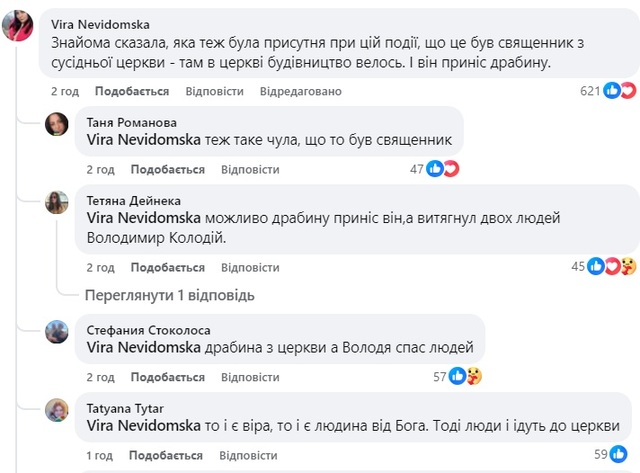Reply to Vira Nevidomska's top comment
This screenshot has height=473, width=640.
click(x=214, y=91)
